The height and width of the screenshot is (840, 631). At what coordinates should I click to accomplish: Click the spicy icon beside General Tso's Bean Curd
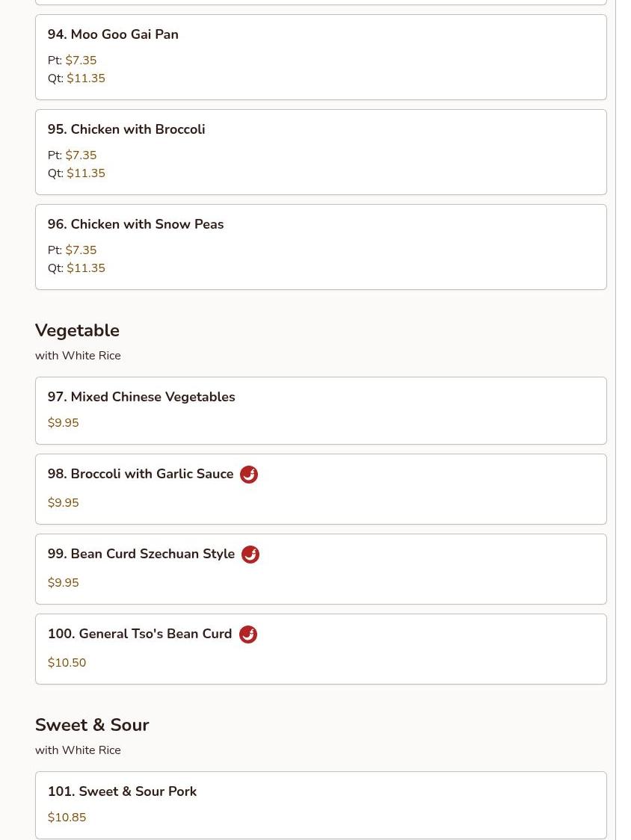click(x=248, y=634)
